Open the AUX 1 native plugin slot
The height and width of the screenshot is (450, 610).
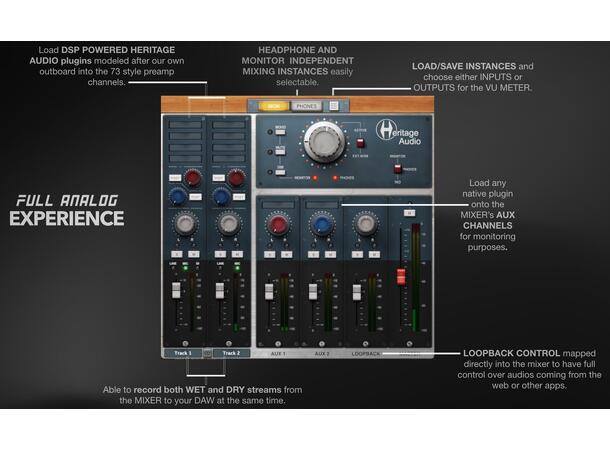coord(278,205)
